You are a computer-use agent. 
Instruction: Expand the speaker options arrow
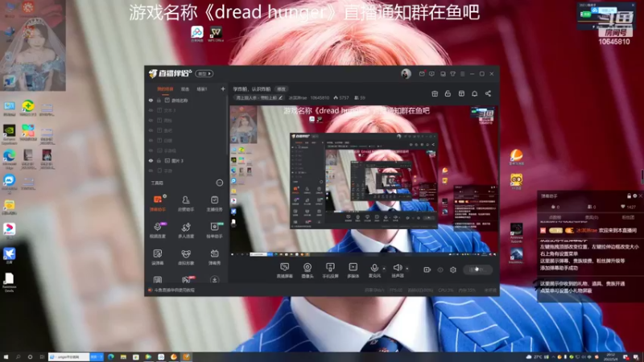coord(407,269)
